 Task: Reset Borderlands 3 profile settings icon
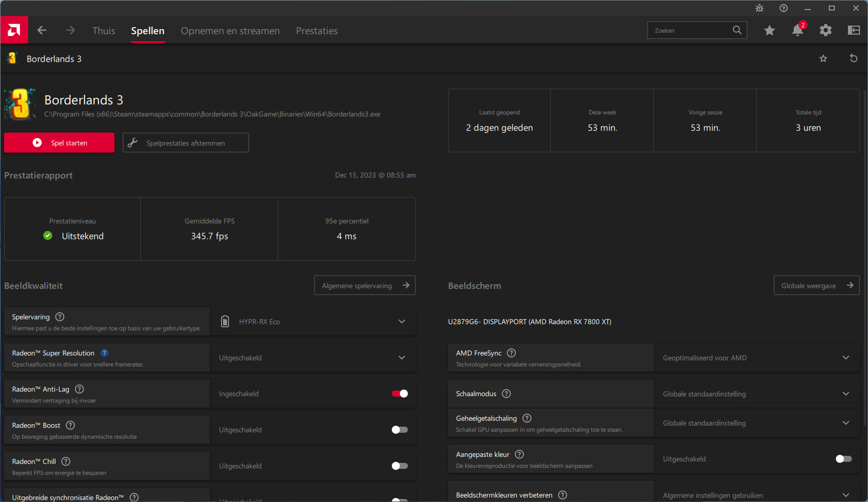click(x=853, y=58)
